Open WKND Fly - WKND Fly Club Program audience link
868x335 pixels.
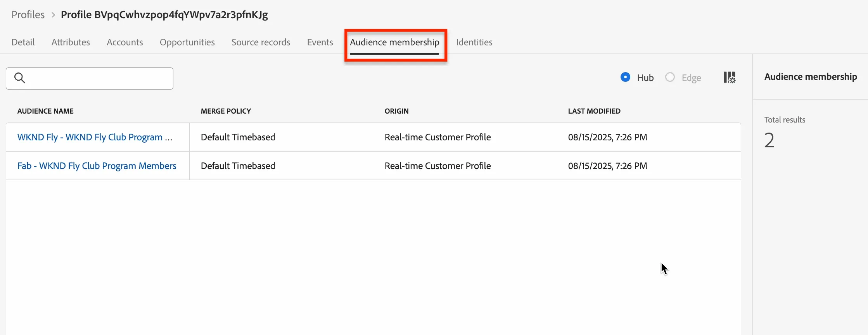95,137
